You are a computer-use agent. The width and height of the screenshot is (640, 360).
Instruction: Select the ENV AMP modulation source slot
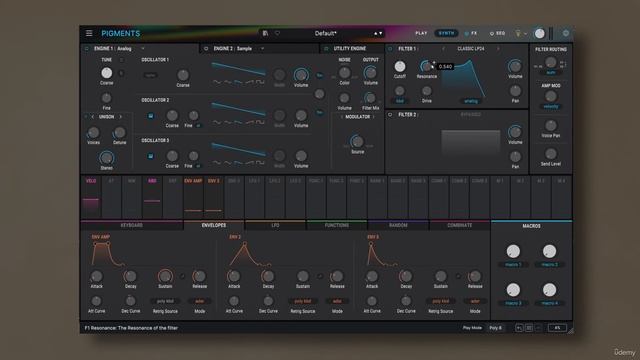click(x=193, y=197)
